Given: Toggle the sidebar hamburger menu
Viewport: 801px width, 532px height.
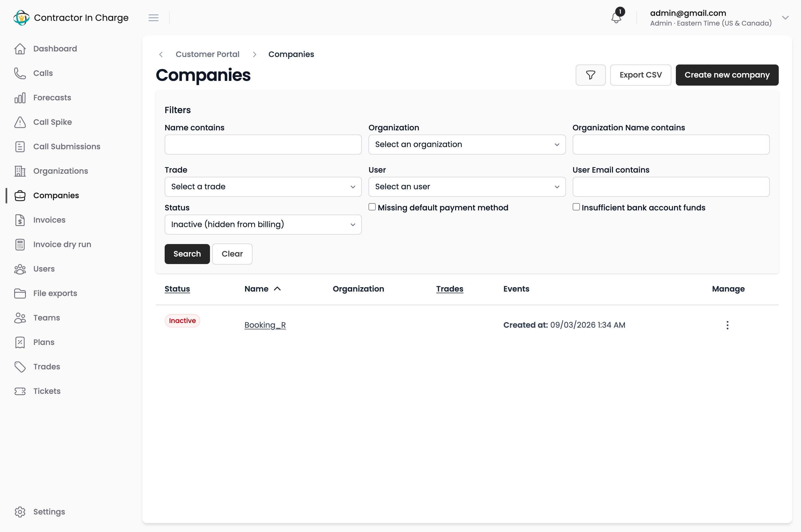Looking at the screenshot, I should [x=154, y=18].
